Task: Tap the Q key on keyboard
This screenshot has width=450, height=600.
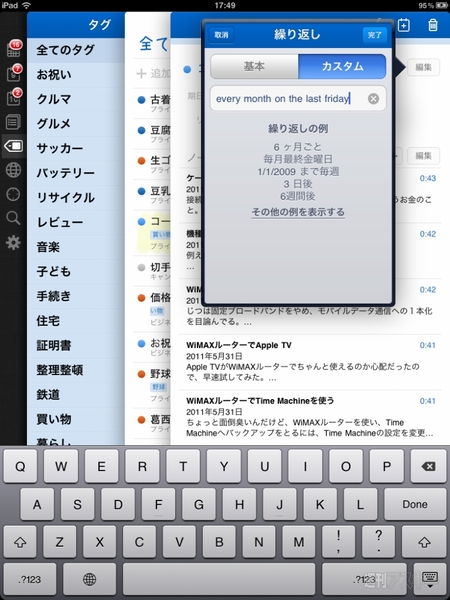Action: tap(20, 466)
